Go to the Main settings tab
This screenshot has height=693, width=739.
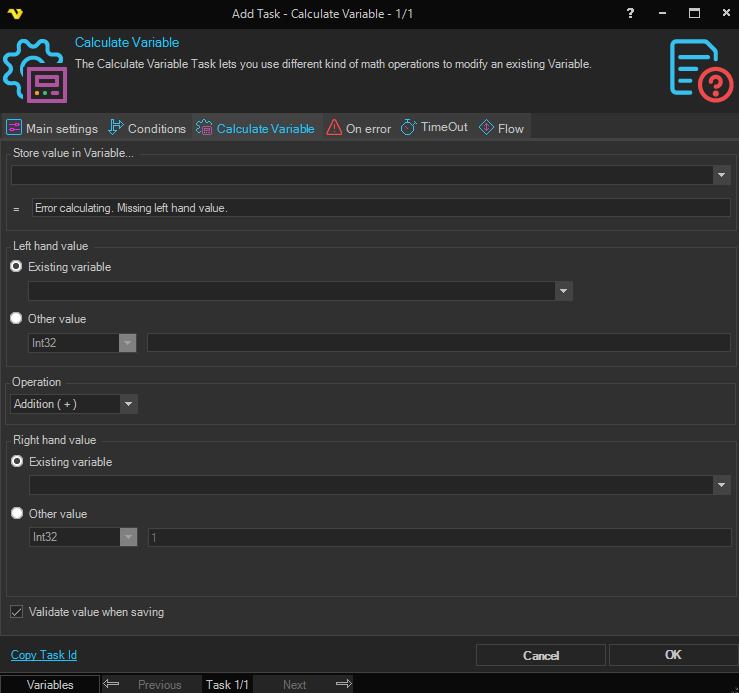[x=52, y=128]
